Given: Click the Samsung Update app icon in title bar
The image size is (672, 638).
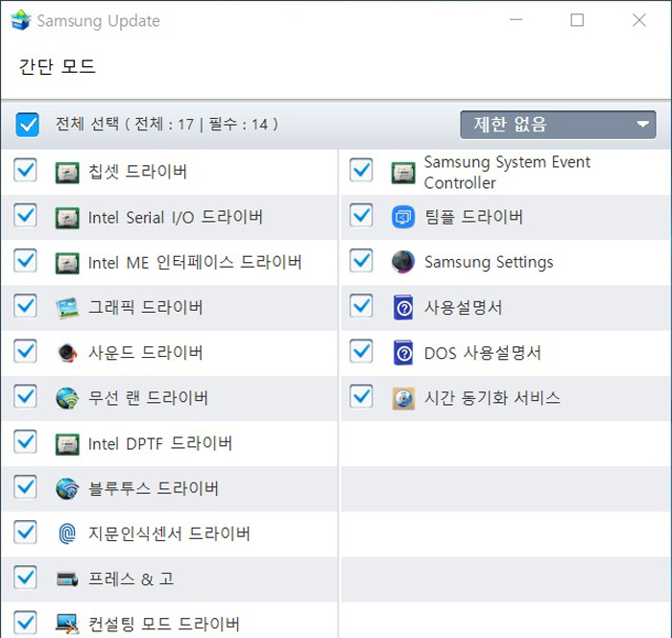Looking at the screenshot, I should pos(19,20).
